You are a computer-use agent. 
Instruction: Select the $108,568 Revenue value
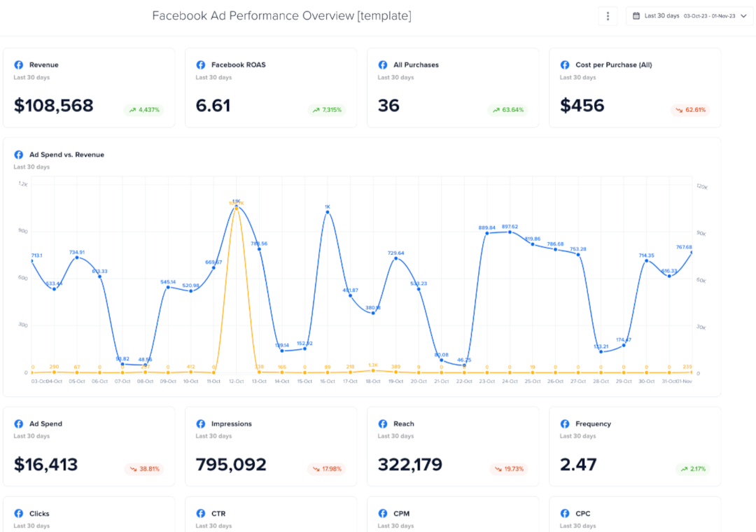coord(53,106)
